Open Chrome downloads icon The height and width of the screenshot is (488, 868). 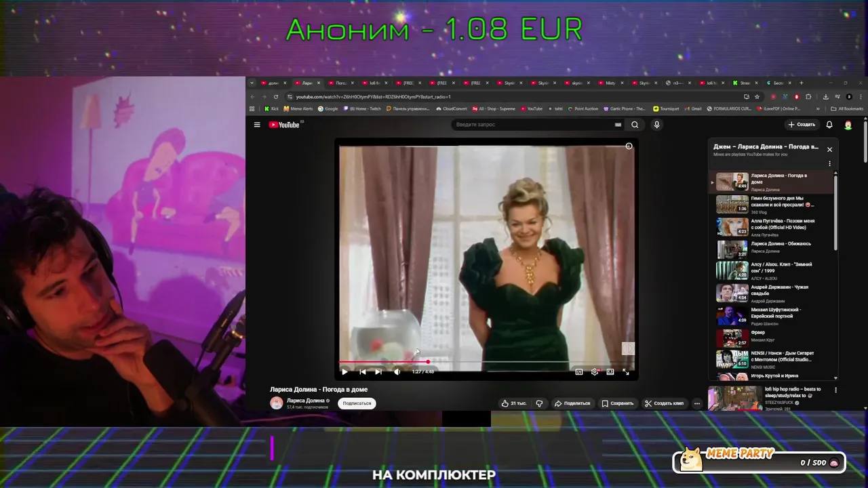coord(825,97)
